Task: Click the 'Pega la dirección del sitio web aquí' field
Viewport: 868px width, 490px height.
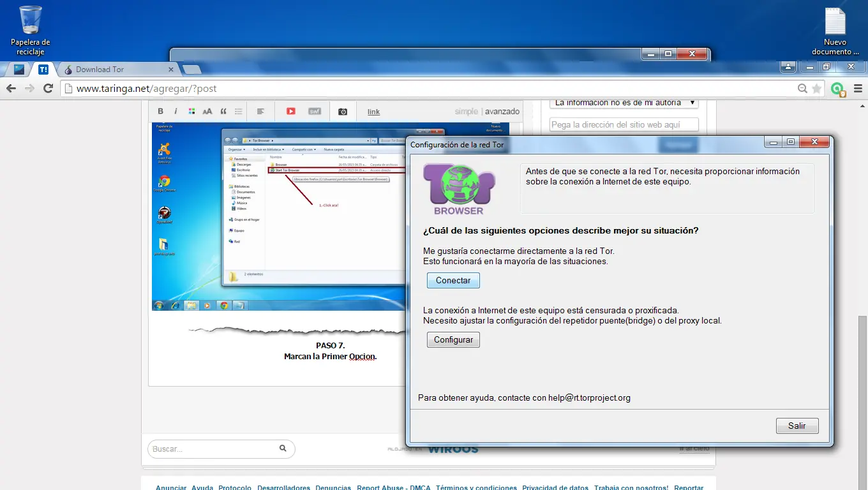Action: 624,124
